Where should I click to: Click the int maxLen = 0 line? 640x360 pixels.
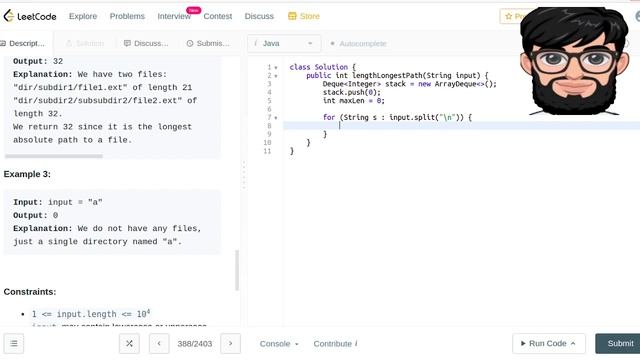tap(353, 100)
